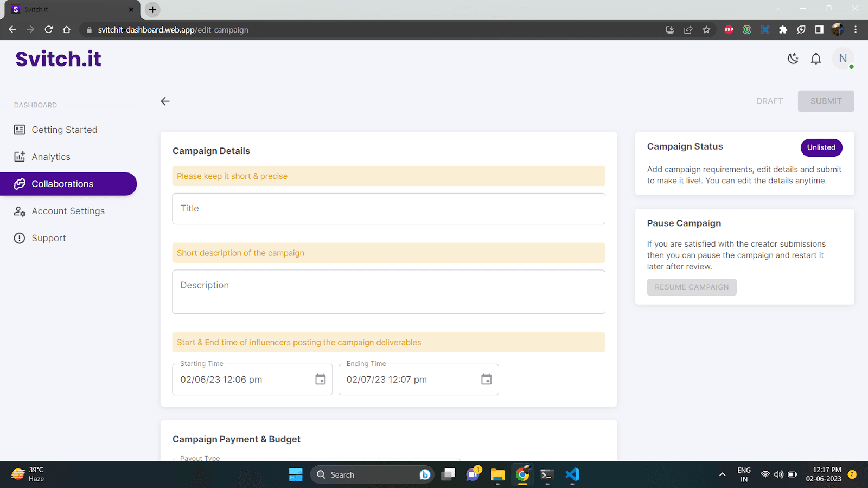Click the Unlisted status badge
This screenshot has height=488, width=868.
pyautogui.click(x=821, y=147)
